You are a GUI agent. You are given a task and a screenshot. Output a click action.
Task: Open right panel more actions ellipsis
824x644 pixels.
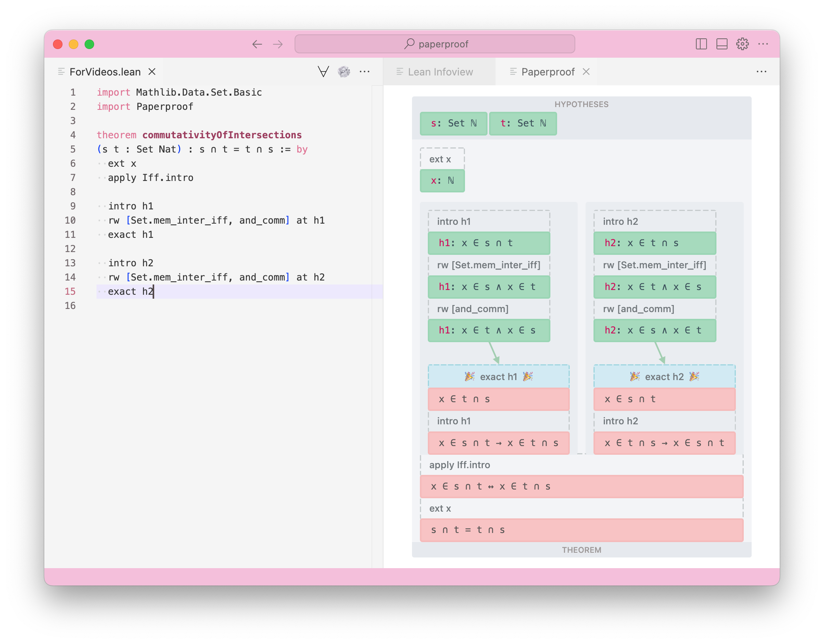(761, 72)
